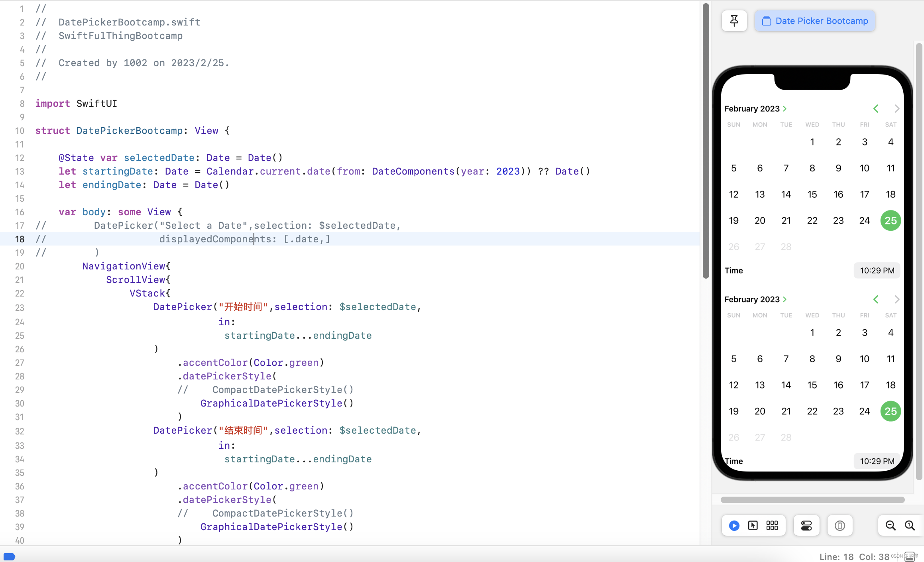Select day 20 in the bottom calendar
The image size is (924, 562).
tap(759, 411)
